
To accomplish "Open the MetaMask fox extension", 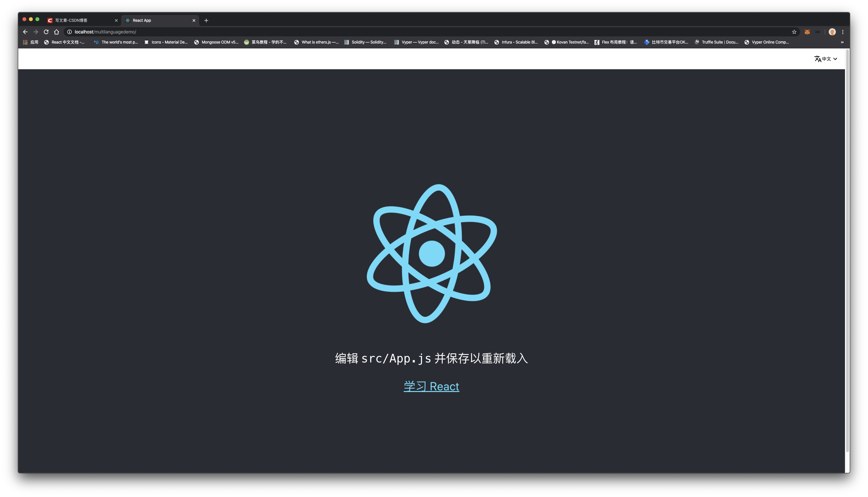I will [x=807, y=32].
